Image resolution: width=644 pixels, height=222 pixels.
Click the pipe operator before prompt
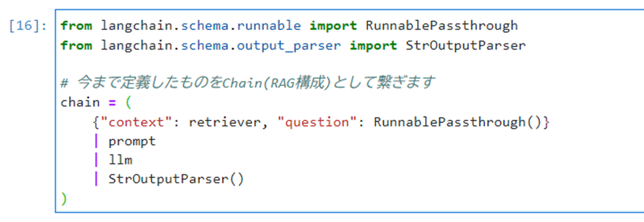coord(96,141)
